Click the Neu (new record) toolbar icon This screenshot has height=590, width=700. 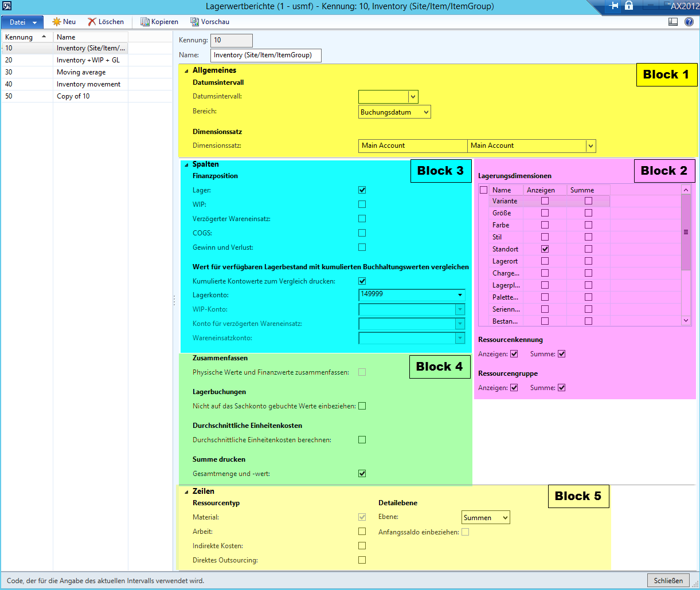coord(56,22)
